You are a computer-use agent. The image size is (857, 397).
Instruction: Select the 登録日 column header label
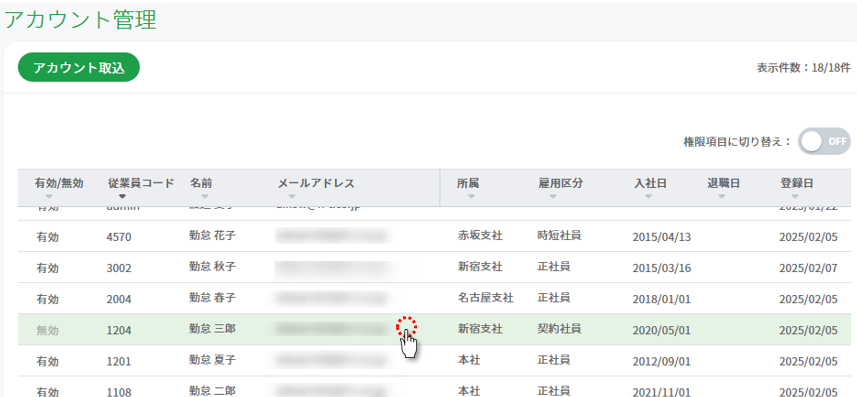796,184
